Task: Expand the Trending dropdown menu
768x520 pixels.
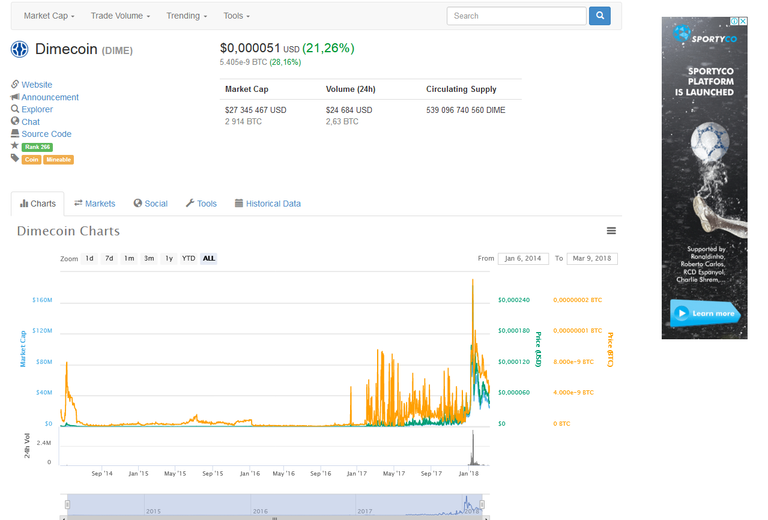Action: [187, 16]
